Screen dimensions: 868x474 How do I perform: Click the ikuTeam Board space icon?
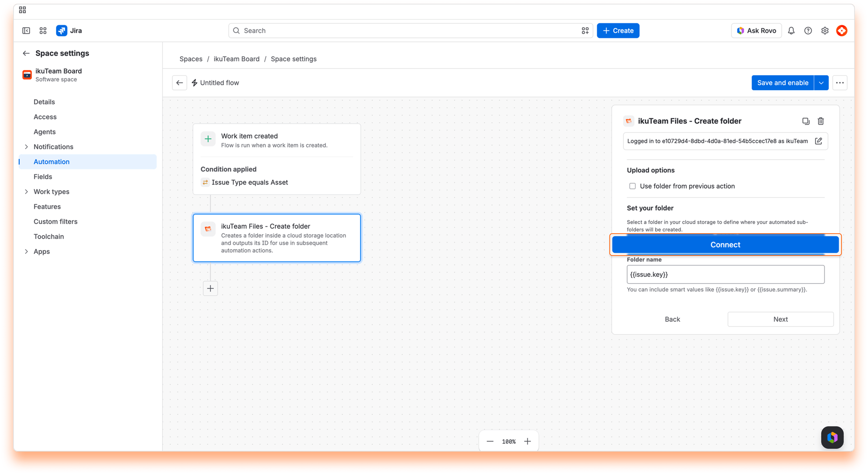tap(27, 75)
